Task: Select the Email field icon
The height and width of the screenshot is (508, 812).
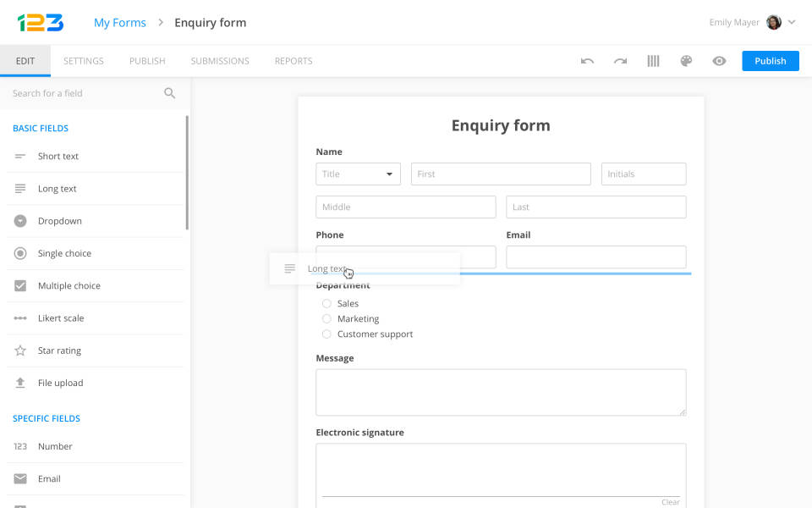Action: coord(20,478)
